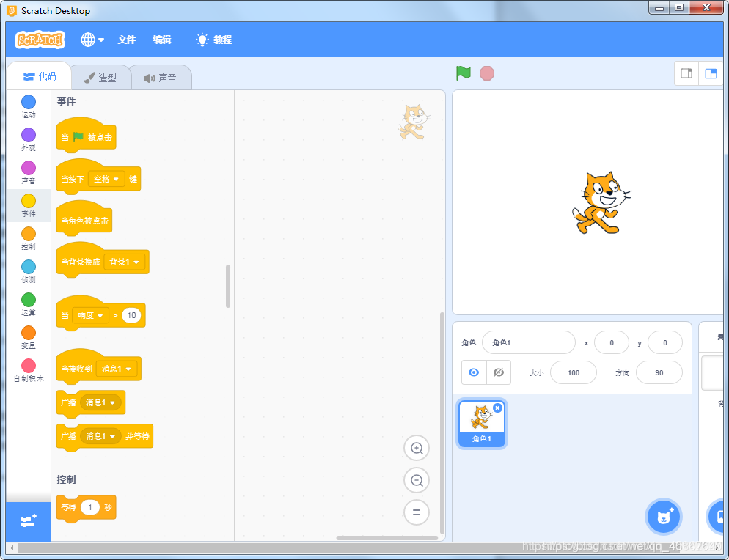Click the workspace vertical scrollbar

tap(442, 422)
